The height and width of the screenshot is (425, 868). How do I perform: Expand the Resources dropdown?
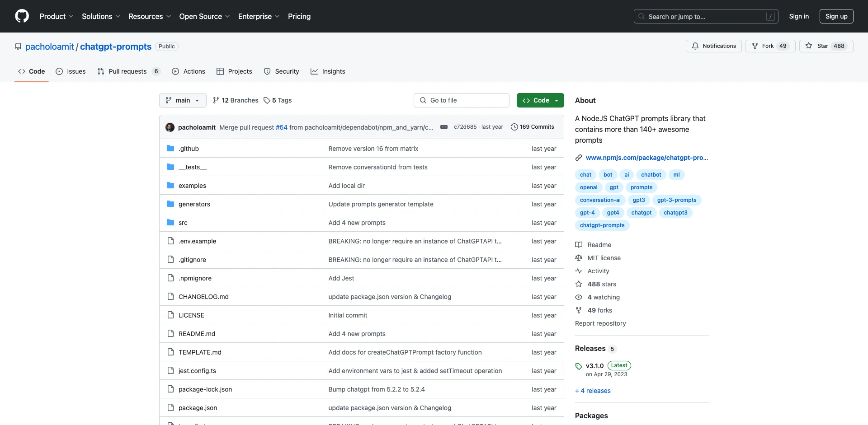click(x=150, y=16)
